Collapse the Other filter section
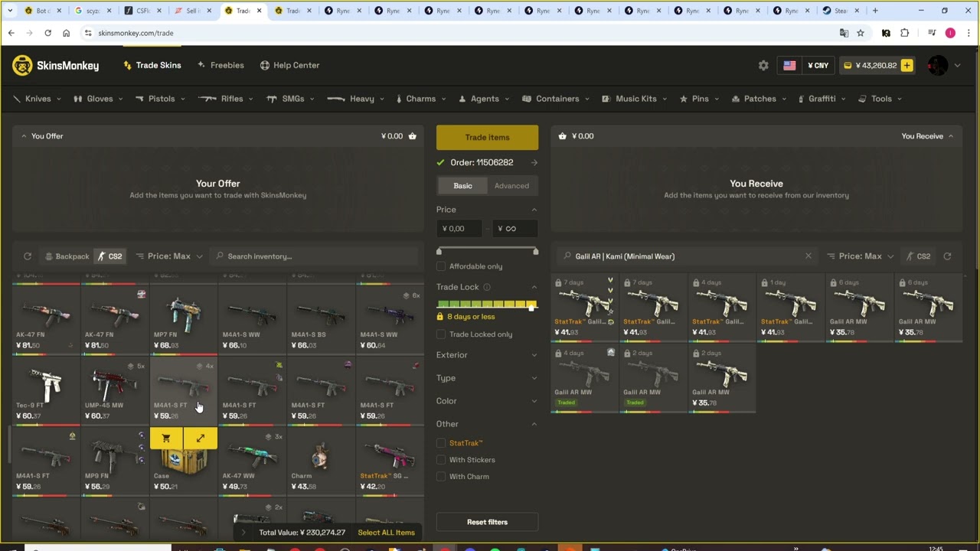Screen dimensions: 980x551 (487, 424)
